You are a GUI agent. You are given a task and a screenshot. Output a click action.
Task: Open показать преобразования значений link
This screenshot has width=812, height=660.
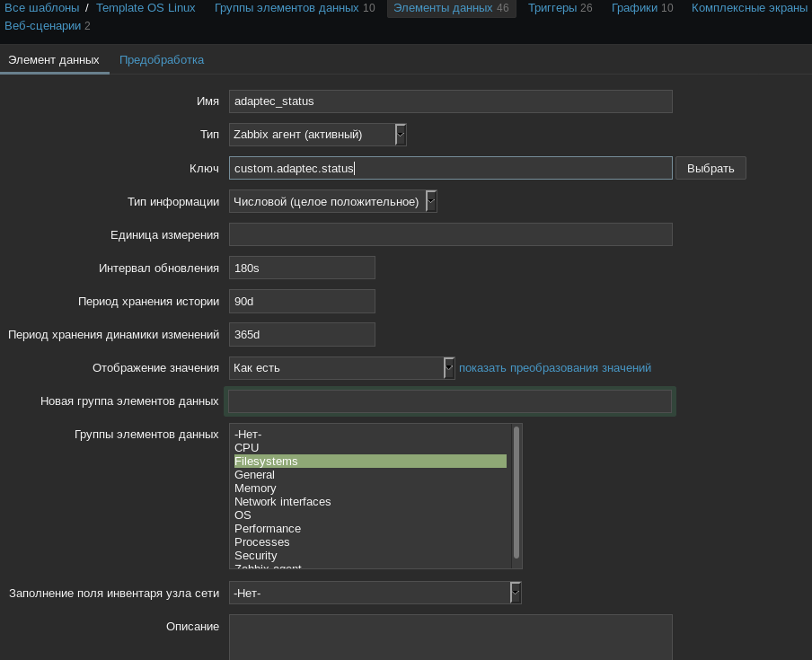tap(554, 368)
